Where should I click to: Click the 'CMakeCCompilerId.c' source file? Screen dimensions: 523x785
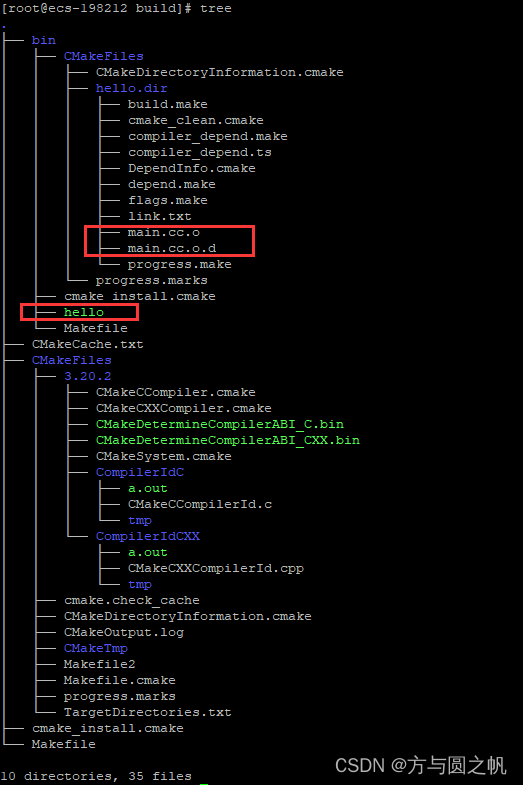pyautogui.click(x=200, y=505)
